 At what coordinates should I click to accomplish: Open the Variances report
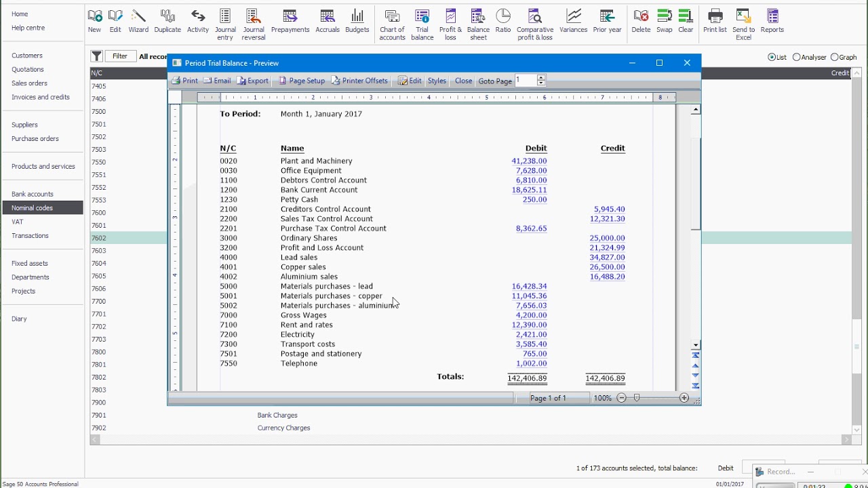pos(574,21)
